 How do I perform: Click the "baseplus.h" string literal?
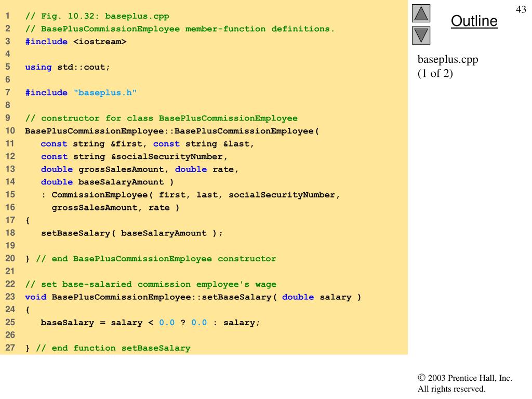[x=105, y=92]
